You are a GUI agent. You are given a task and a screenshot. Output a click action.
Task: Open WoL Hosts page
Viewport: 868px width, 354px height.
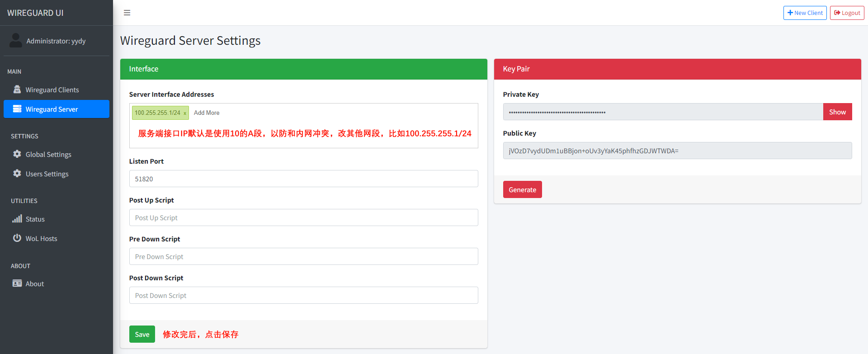click(57, 238)
